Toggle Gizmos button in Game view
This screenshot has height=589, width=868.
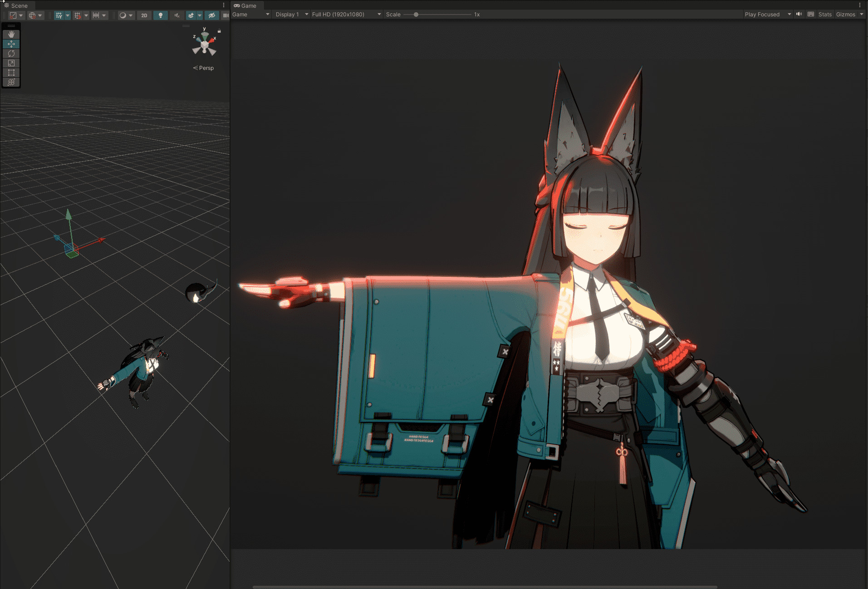click(x=846, y=15)
